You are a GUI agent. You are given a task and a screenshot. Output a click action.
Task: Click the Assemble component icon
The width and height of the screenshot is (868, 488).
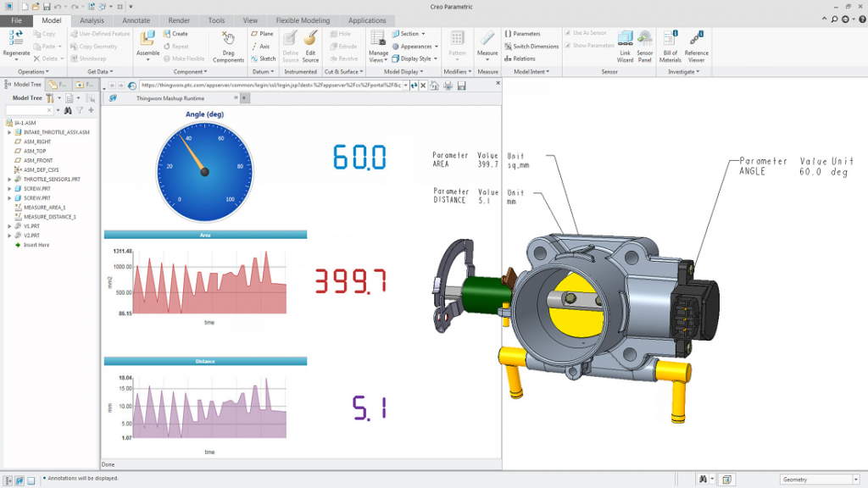[x=147, y=38]
